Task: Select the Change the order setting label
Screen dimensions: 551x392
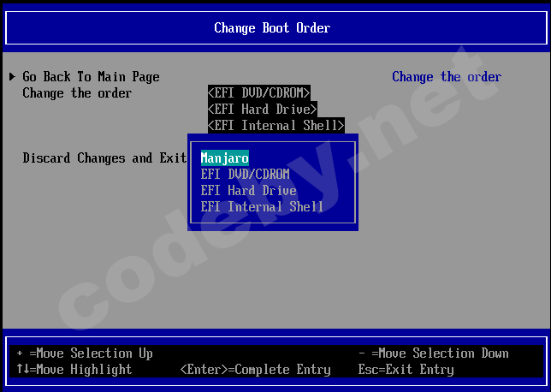Action: click(77, 92)
